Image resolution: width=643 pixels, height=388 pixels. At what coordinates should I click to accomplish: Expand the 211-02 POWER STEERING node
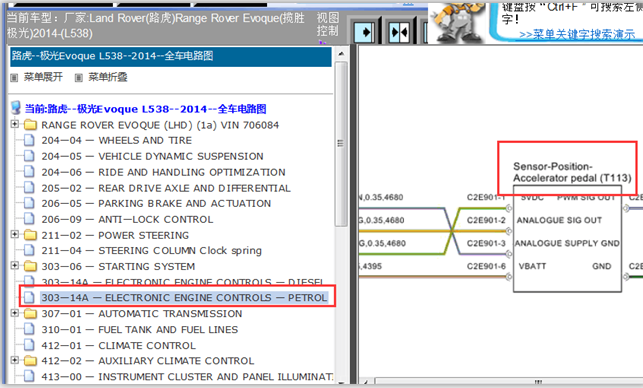tap(15, 234)
